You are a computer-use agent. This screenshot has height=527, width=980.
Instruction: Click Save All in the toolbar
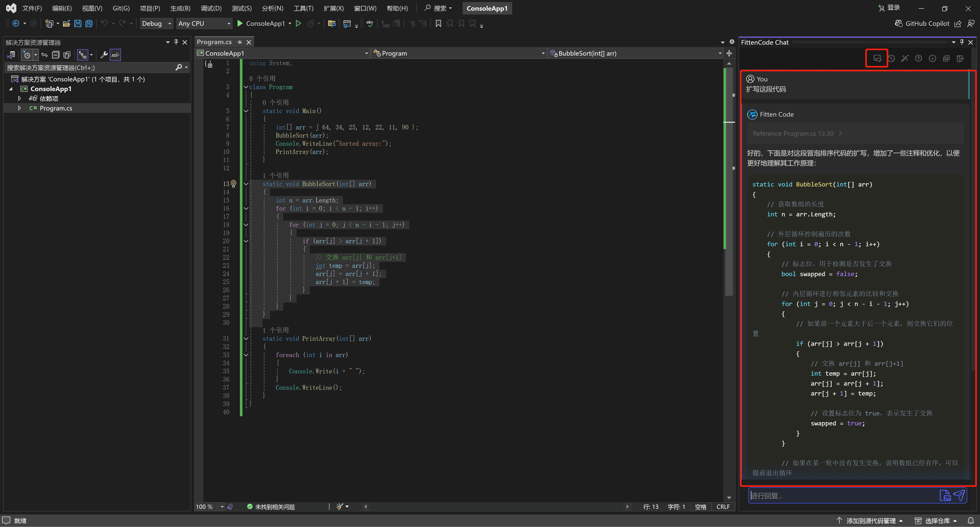click(89, 23)
